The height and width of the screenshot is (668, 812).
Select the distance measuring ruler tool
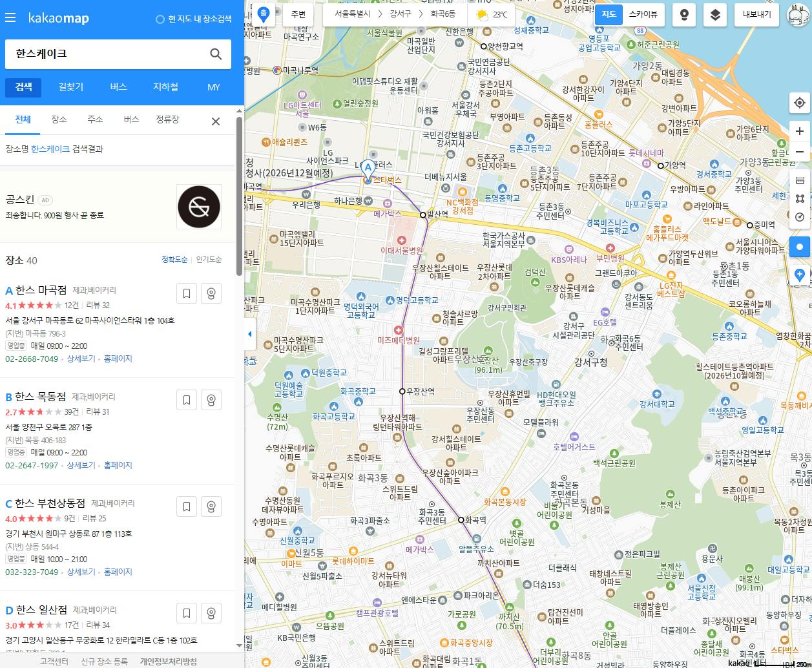pos(800,180)
